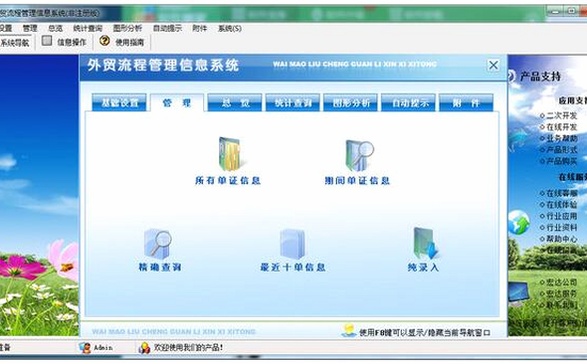Image resolution: width=587 pixels, height=364 pixels.
Task: Open the 期间单证信息 search folder icon
Action: coord(359,155)
